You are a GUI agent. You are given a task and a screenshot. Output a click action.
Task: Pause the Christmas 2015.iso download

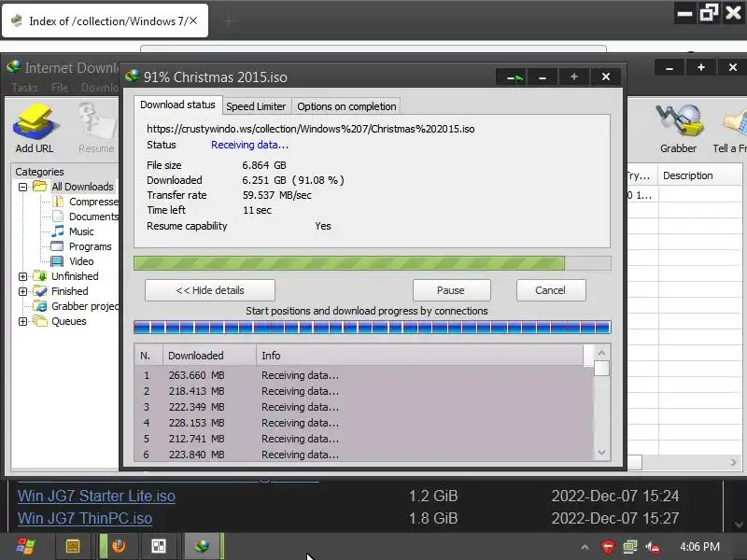(451, 290)
